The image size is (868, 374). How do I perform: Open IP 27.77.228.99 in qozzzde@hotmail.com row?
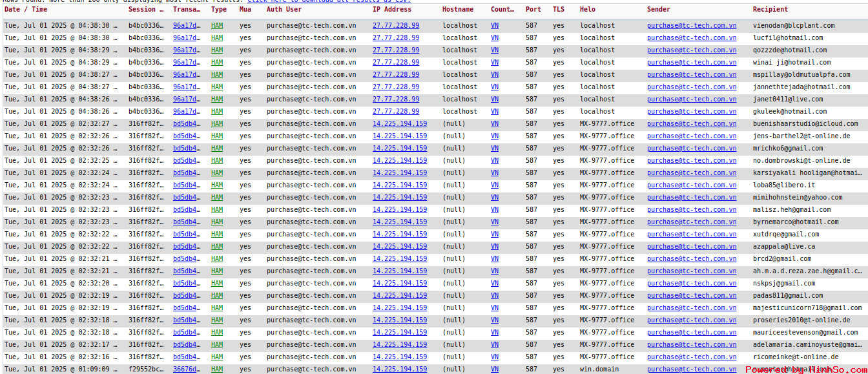pos(396,50)
